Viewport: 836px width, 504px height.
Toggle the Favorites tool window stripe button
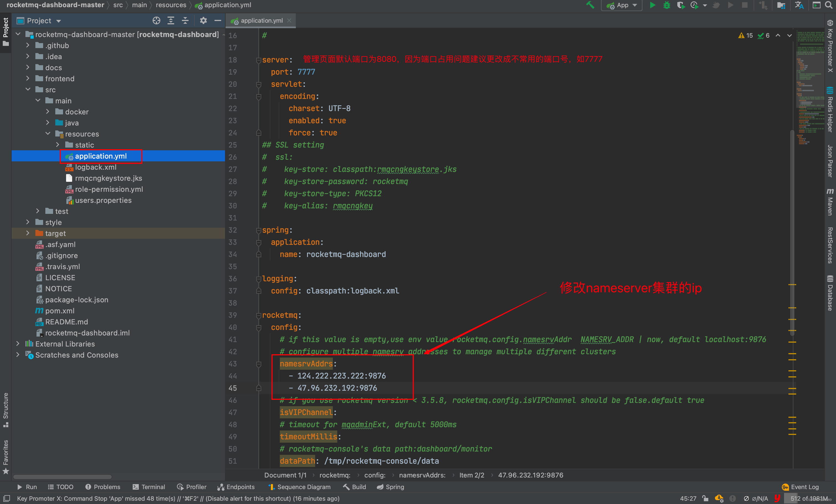point(6,457)
